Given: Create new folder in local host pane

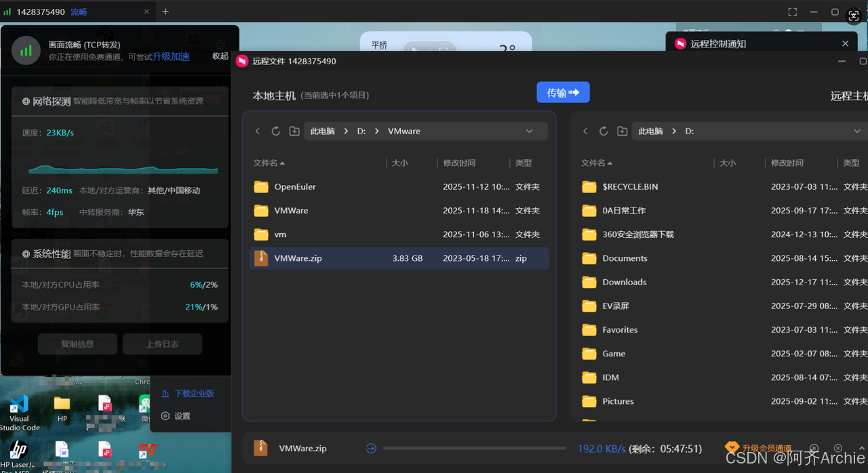Looking at the screenshot, I should click(294, 131).
